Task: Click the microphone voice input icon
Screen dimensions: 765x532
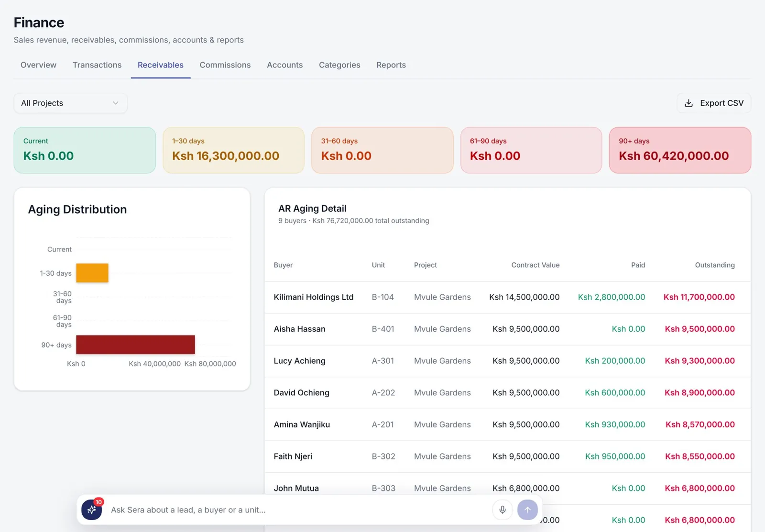Action: coord(503,510)
